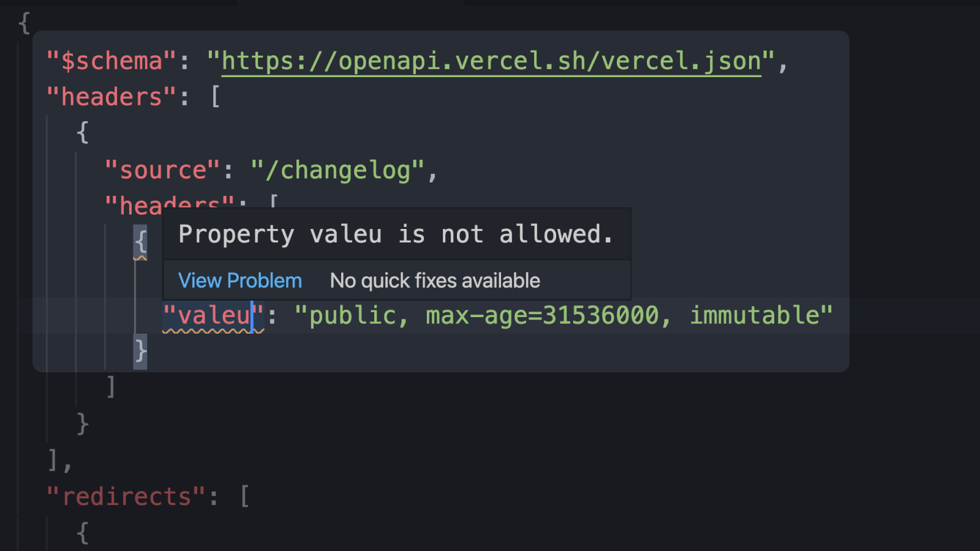
Task: Click the highlighted closing brace below valeu
Action: (x=140, y=351)
